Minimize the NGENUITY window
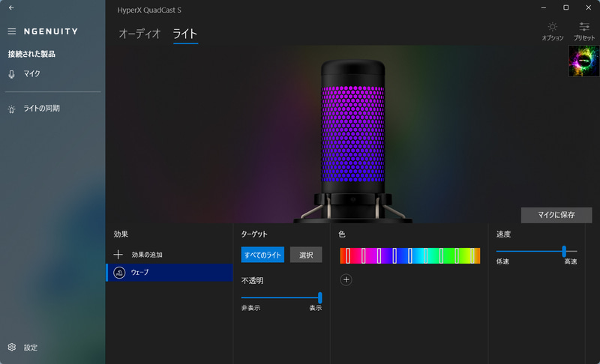 tap(543, 7)
